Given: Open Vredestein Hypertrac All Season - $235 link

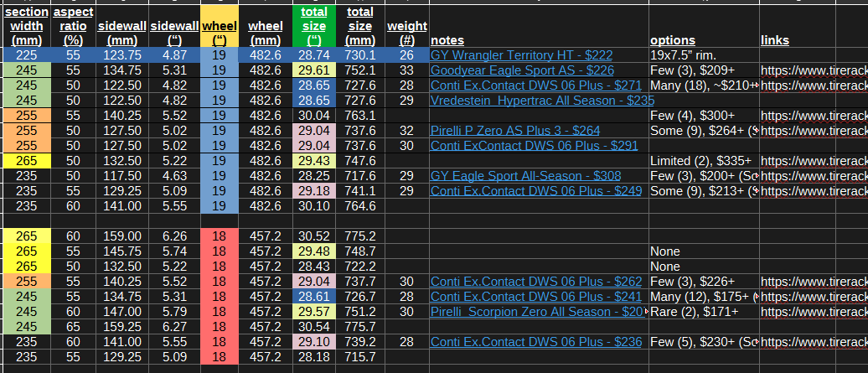Looking at the screenshot, I should point(542,101).
